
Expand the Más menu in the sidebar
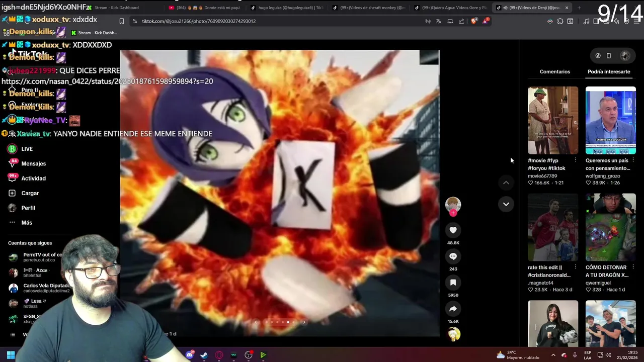click(20, 223)
